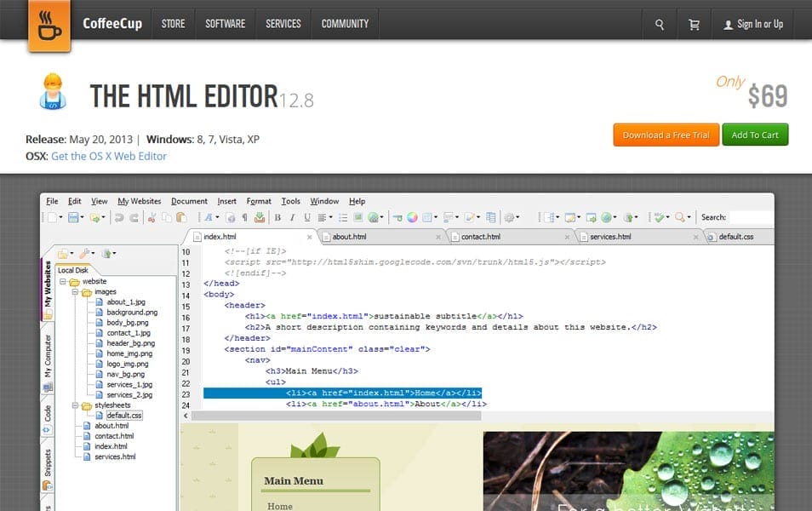Open the text alignment dropdown
Viewport: 812px width, 511px height.
point(329,218)
